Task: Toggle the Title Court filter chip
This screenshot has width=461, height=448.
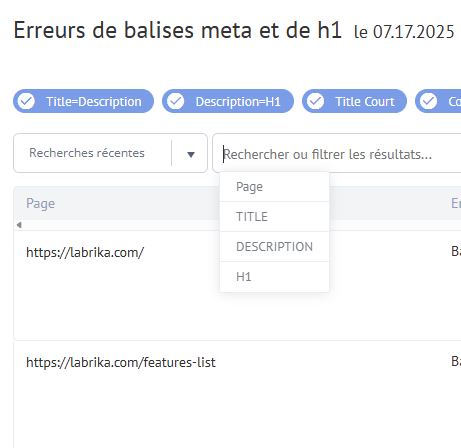Action: pos(354,101)
